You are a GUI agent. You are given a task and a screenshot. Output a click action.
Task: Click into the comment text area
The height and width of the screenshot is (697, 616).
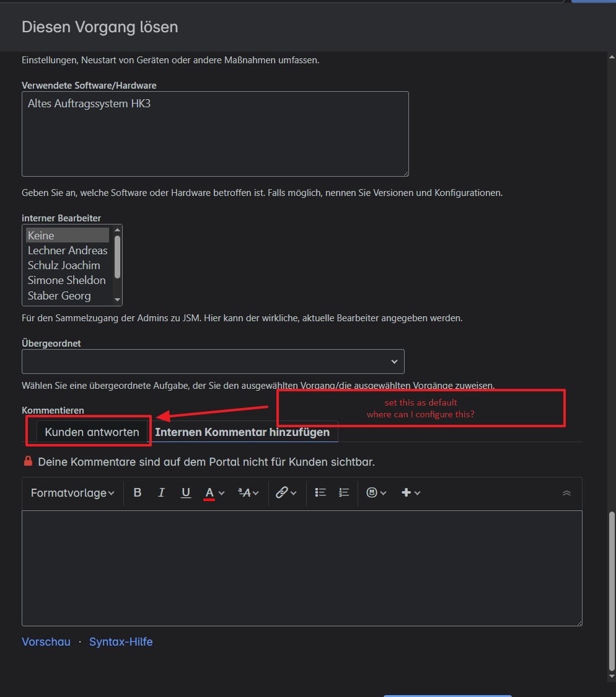point(302,568)
